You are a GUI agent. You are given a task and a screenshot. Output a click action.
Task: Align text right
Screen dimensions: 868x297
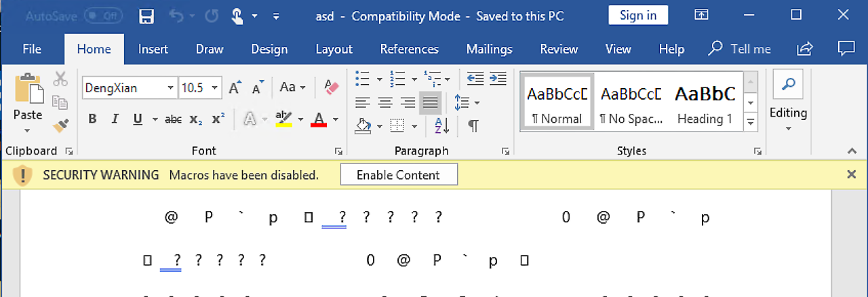click(x=408, y=102)
